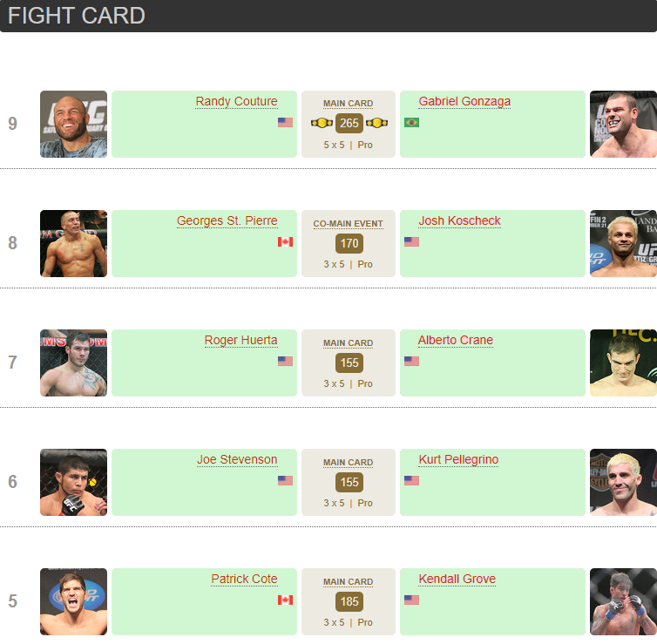
Task: Click Georges St. Pierre's photo thumbnail
Action: click(x=73, y=243)
